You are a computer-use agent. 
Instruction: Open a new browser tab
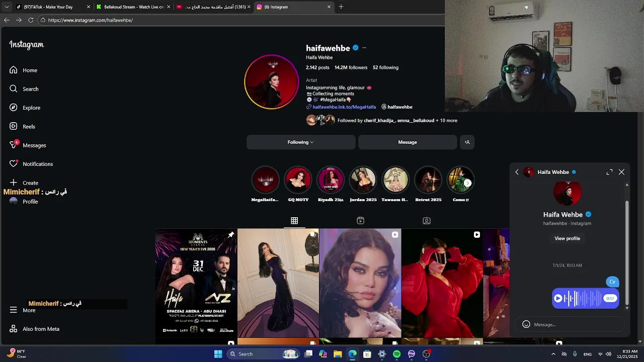tap(341, 7)
